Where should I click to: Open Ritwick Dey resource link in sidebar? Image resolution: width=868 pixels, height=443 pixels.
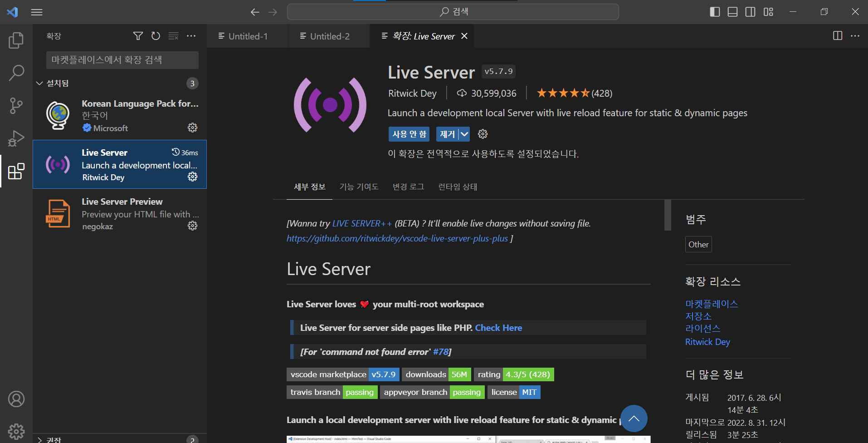pyautogui.click(x=707, y=342)
